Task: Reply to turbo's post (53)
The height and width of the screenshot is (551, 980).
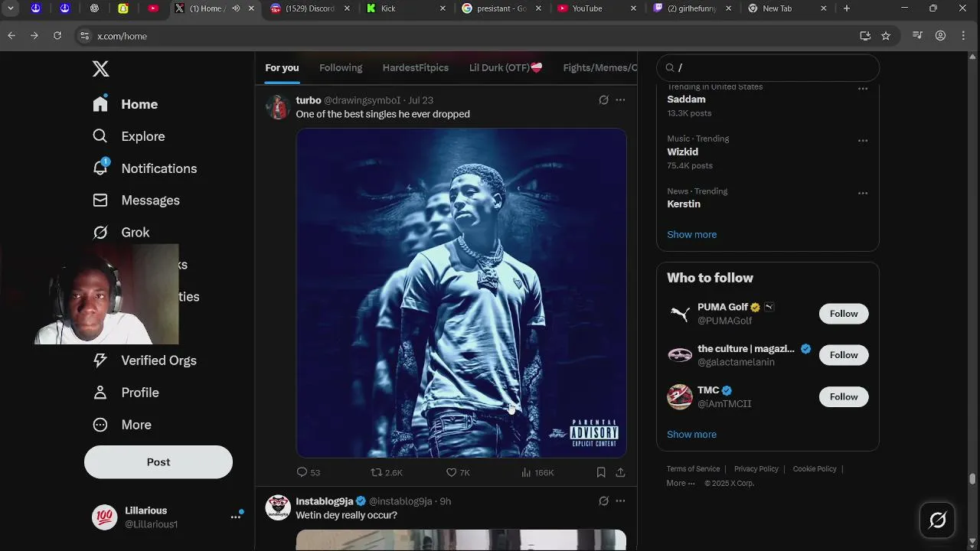Action: [309, 472]
